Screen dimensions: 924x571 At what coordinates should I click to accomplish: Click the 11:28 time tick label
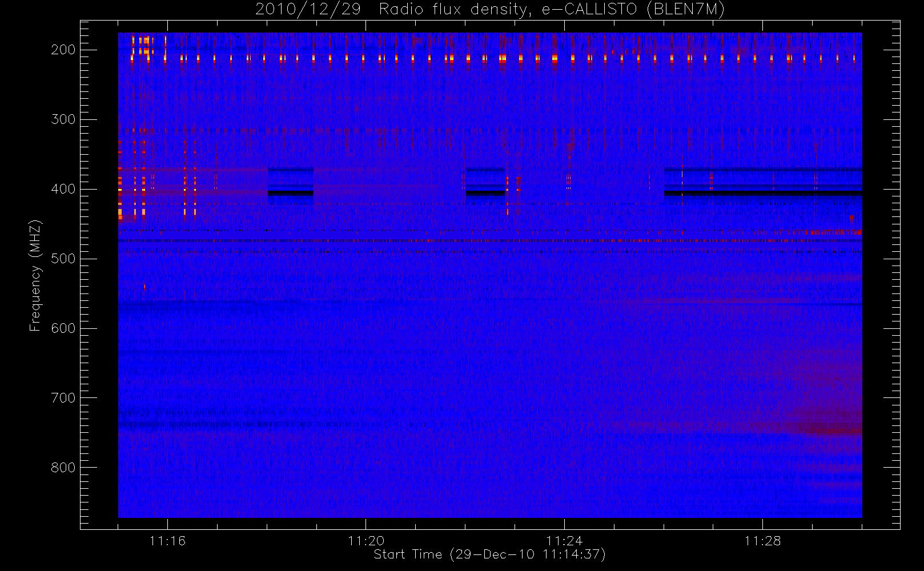(x=762, y=541)
